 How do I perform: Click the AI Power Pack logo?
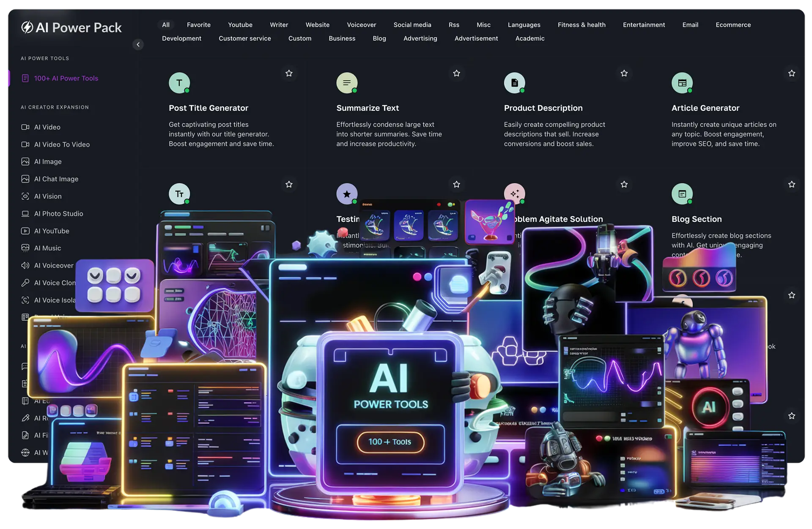coord(72,27)
